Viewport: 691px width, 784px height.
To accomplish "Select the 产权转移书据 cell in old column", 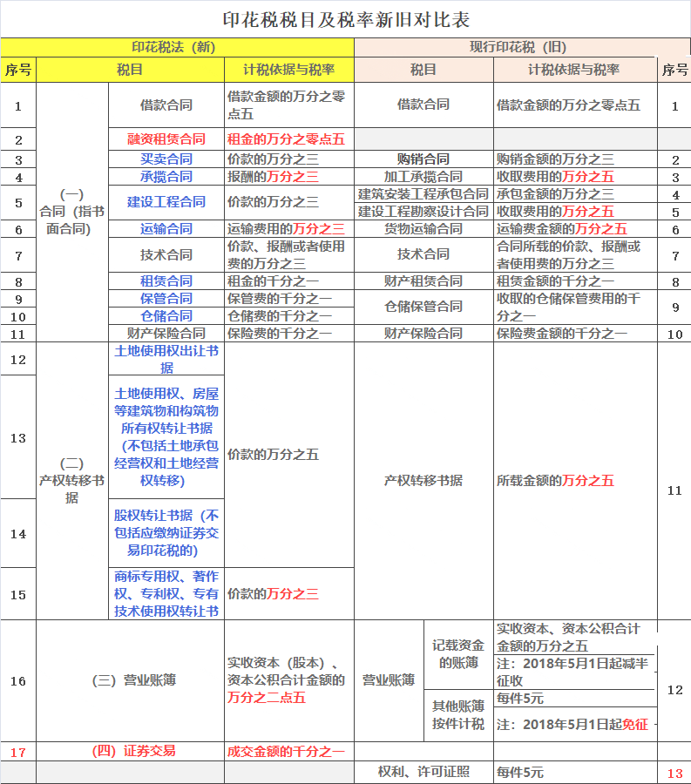I will tap(423, 481).
